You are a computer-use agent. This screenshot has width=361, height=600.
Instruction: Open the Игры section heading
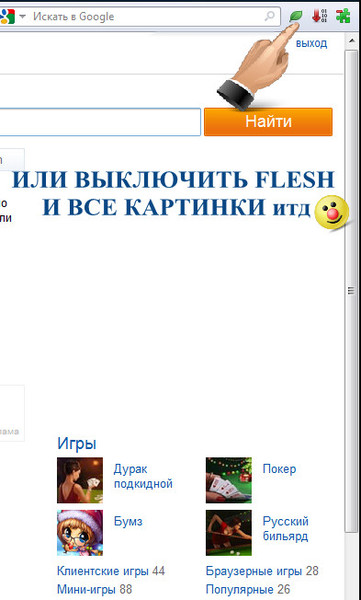[x=77, y=443]
